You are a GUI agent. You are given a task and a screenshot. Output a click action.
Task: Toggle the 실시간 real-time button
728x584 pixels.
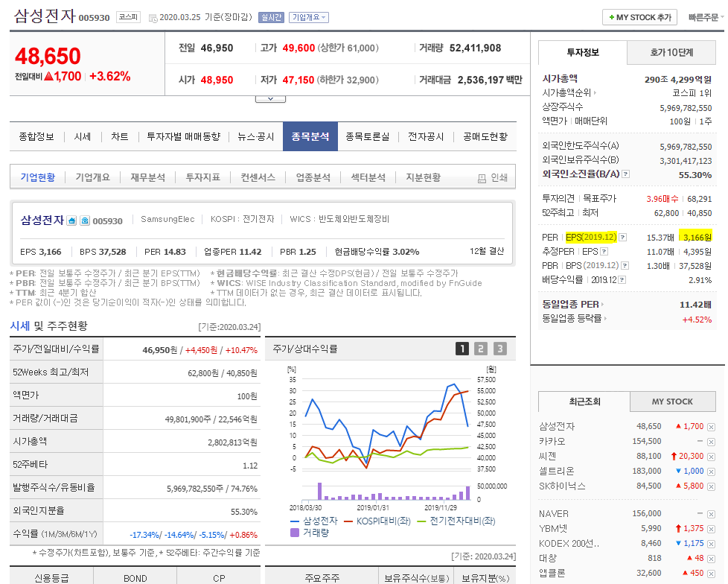point(271,17)
